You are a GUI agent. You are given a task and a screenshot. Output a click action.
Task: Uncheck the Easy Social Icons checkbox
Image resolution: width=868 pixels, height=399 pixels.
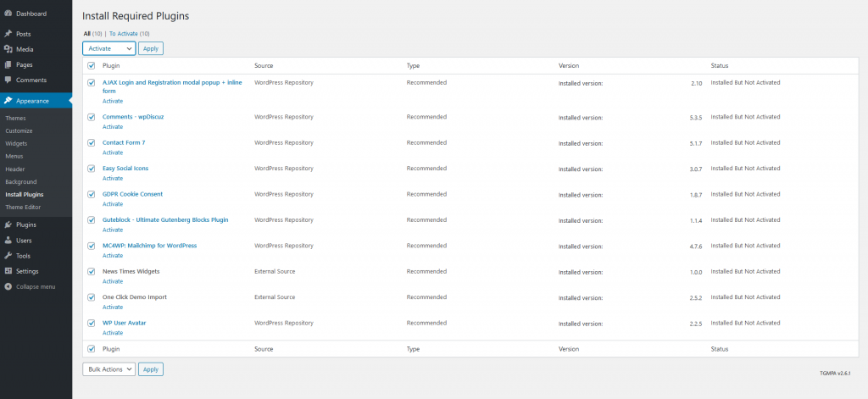pyautogui.click(x=92, y=169)
